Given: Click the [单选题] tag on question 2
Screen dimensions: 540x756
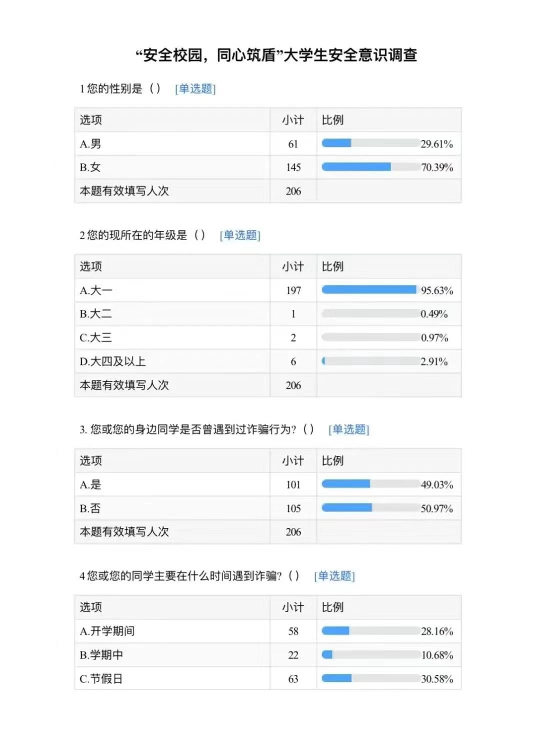Looking at the screenshot, I should click(240, 235).
